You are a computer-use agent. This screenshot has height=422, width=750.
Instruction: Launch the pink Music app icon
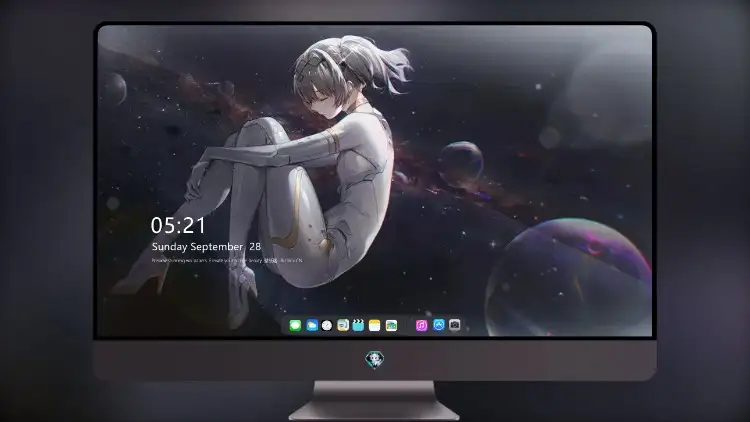[421, 325]
